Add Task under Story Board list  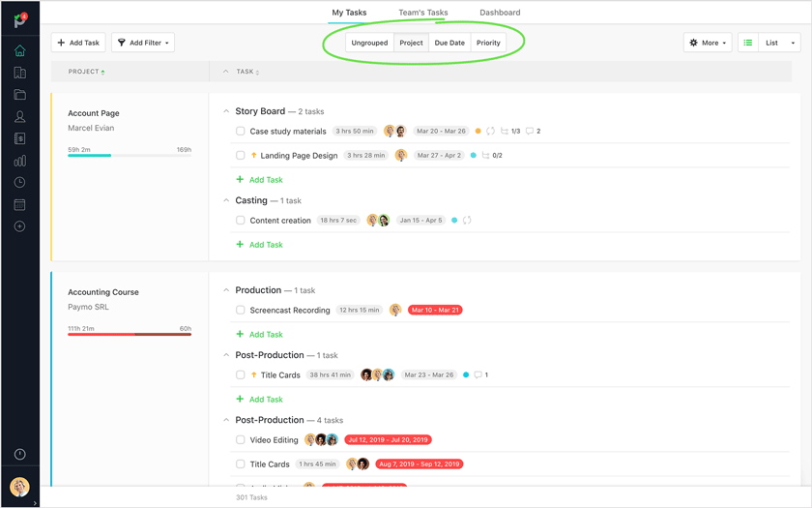click(259, 179)
